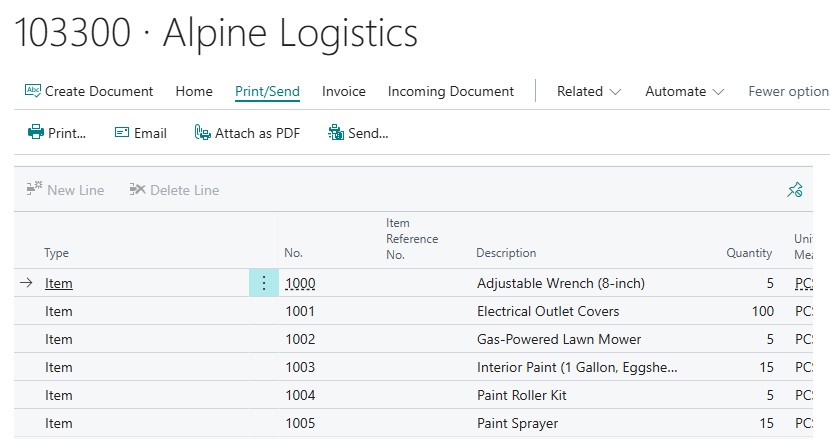Image resolution: width=830 pixels, height=439 pixels.
Task: Click Type cell in row 1005
Action: 58,424
